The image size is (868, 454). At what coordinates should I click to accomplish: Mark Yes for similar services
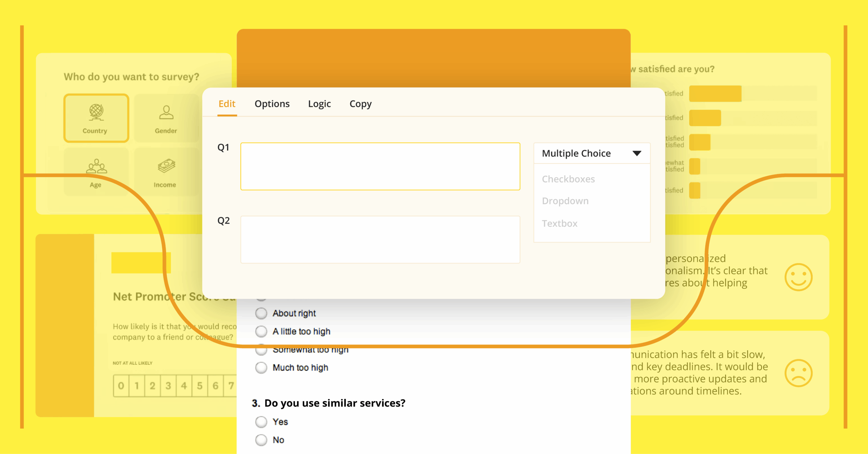click(261, 422)
